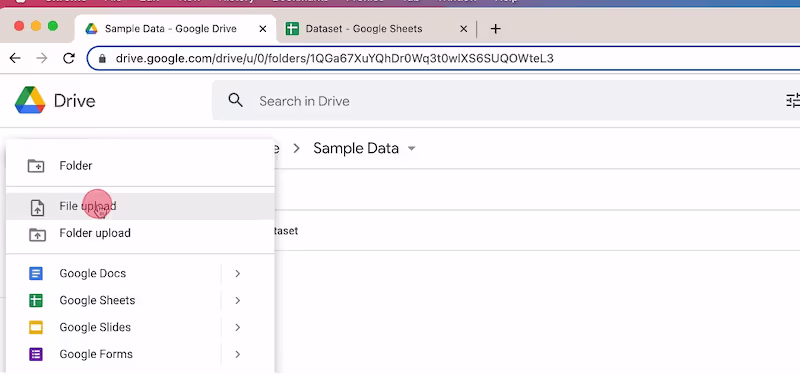The width and height of the screenshot is (800, 374).
Task: Open search options filter icon
Action: [x=793, y=101]
